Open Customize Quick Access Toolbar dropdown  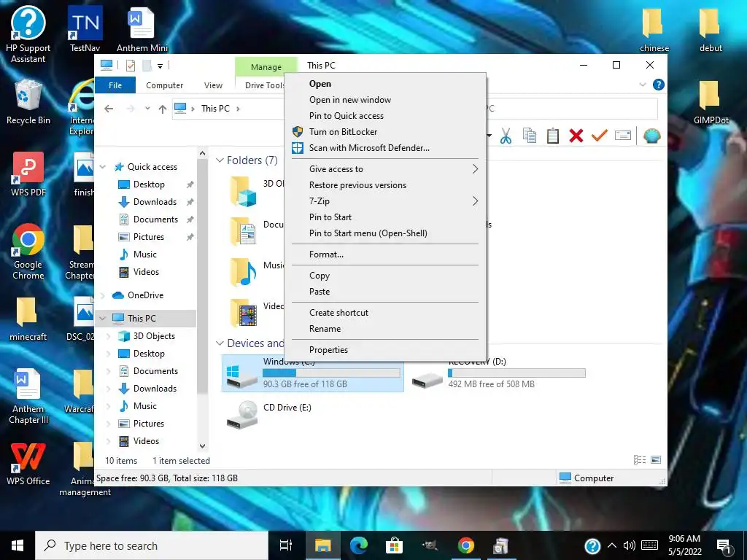[160, 66]
